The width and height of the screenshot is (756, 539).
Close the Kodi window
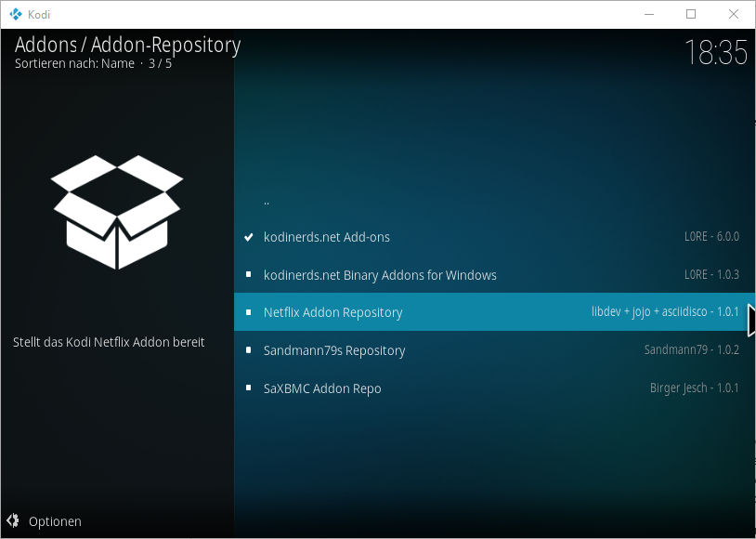tap(734, 15)
